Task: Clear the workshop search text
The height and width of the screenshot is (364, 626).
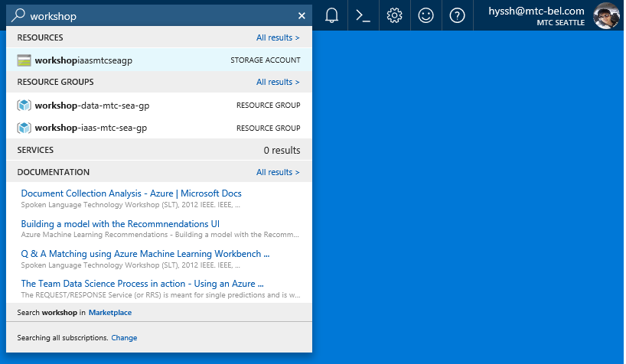Action: tap(302, 15)
